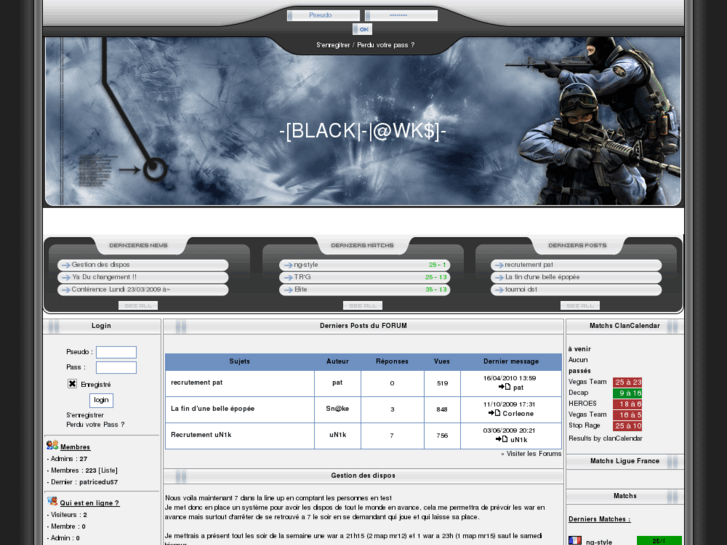The width and height of the screenshot is (727, 545).
Task: Open news Conférence Lundi 23/03/2009
Action: tap(121, 289)
